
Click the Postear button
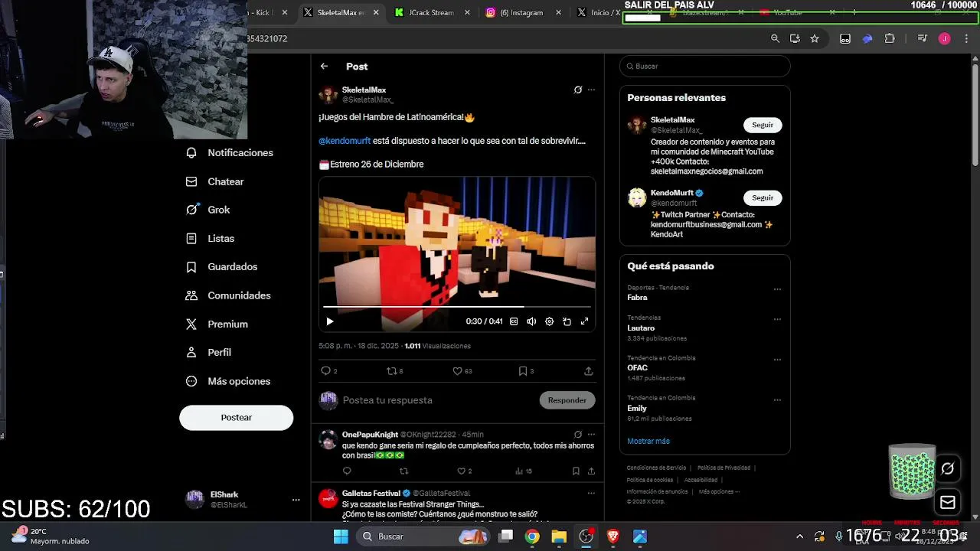point(237,417)
